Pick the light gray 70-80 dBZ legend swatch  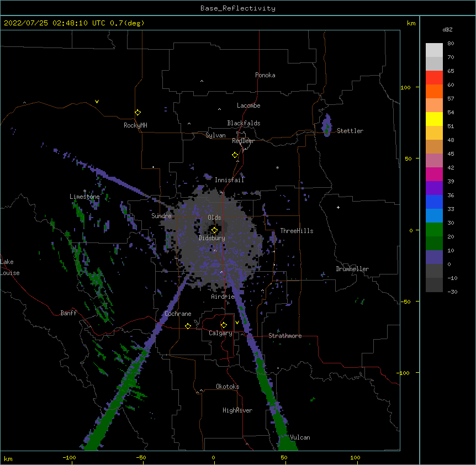coord(434,50)
